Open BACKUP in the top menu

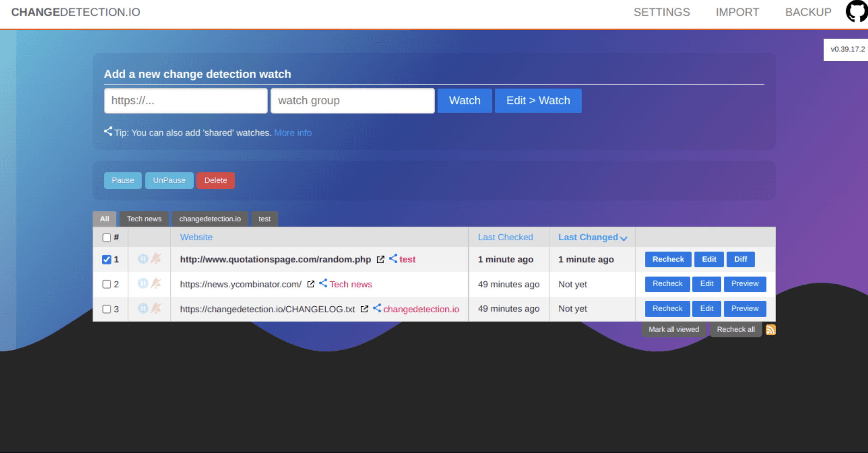tap(808, 12)
